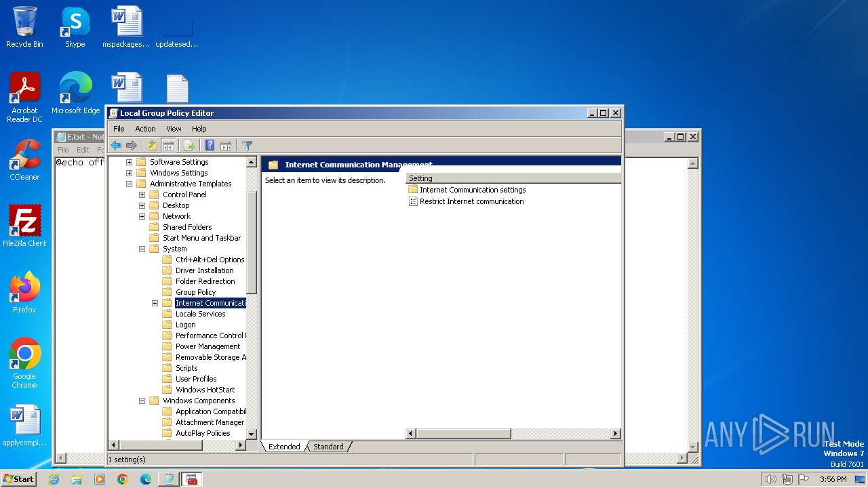Open the Firefox desktop shortcut

pos(24,293)
